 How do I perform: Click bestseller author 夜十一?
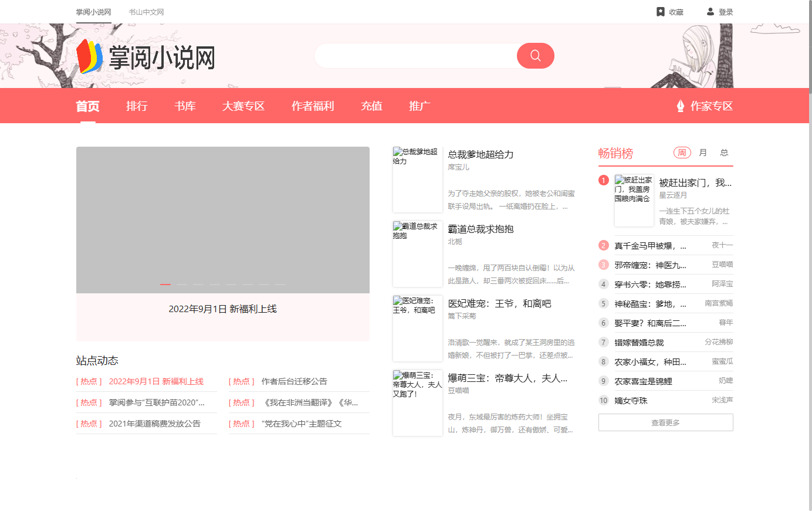(722, 245)
